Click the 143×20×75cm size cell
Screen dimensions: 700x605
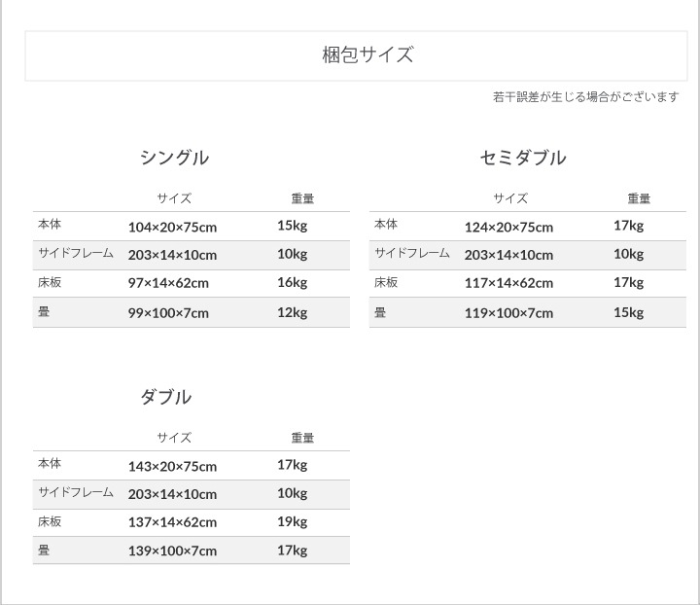click(x=172, y=466)
